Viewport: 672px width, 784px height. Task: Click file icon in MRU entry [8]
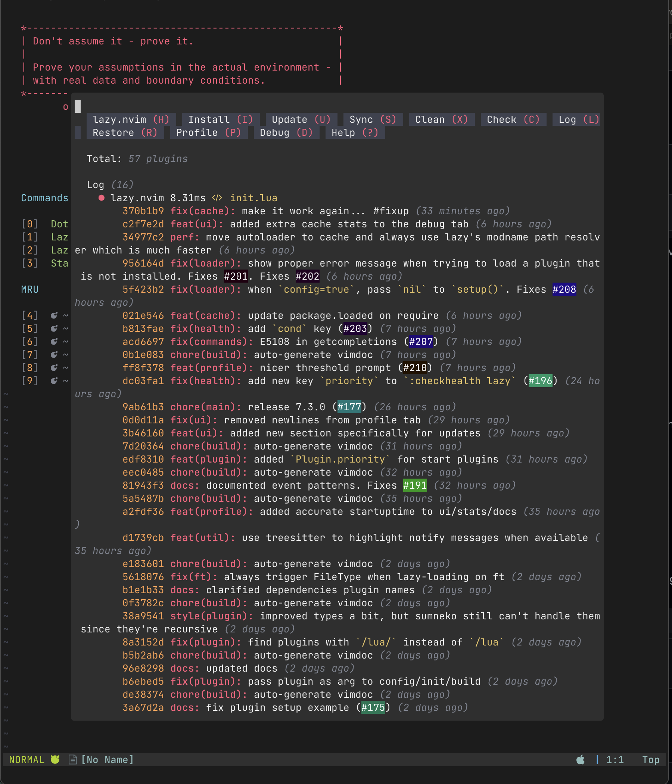tap(54, 368)
